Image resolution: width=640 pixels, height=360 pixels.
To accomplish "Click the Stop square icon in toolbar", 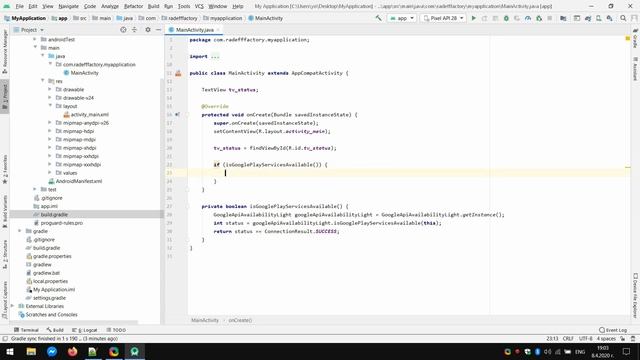I will [550, 18].
